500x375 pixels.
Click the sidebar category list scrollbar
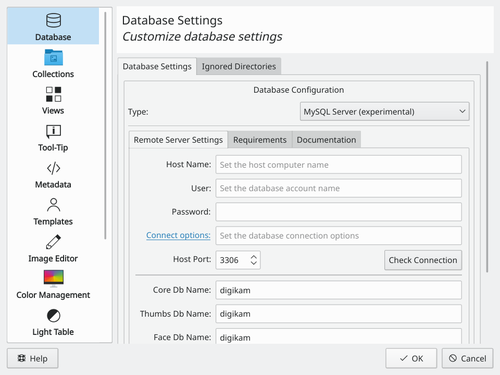click(x=105, y=126)
